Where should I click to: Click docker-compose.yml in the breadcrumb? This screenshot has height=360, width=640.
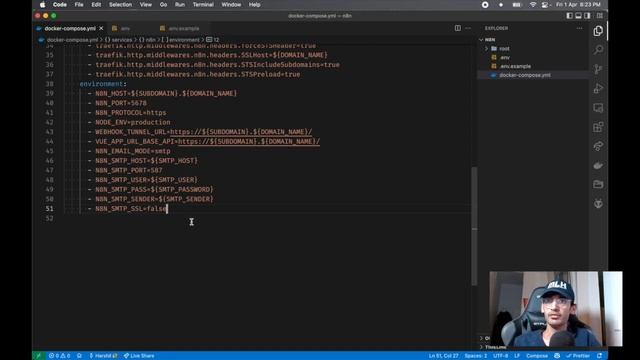click(x=72, y=40)
